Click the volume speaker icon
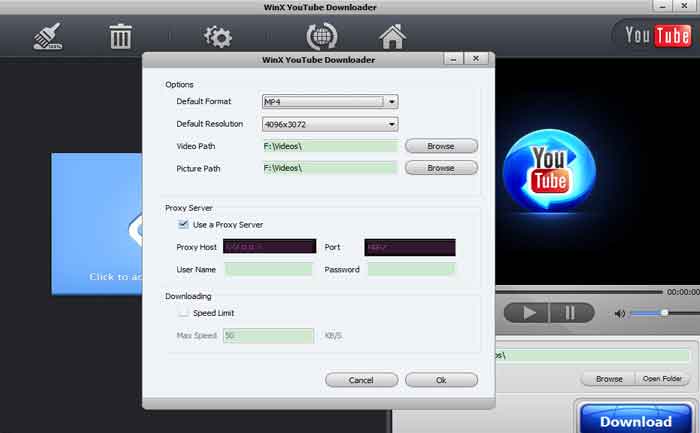The image size is (700, 433). point(620,314)
